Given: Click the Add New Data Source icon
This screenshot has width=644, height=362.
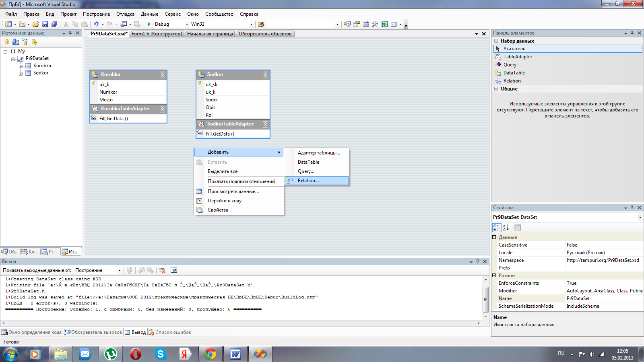Looking at the screenshot, I should point(6,42).
